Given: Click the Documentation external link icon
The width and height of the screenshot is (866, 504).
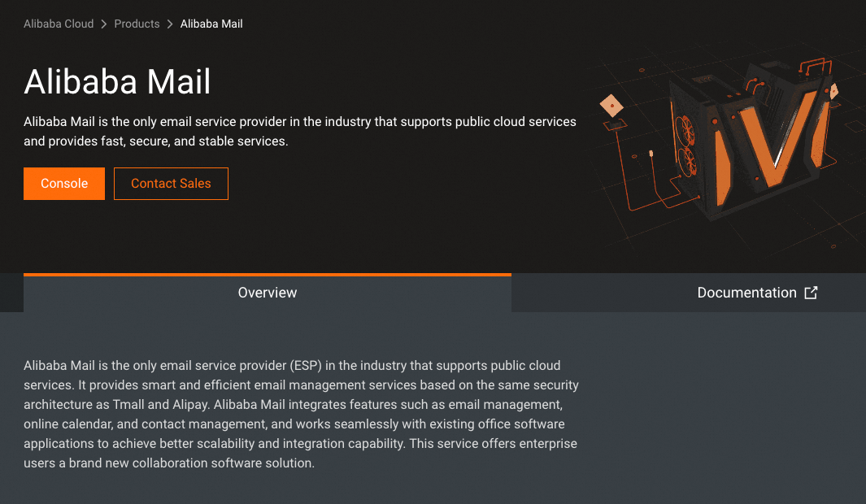Looking at the screenshot, I should click(811, 293).
